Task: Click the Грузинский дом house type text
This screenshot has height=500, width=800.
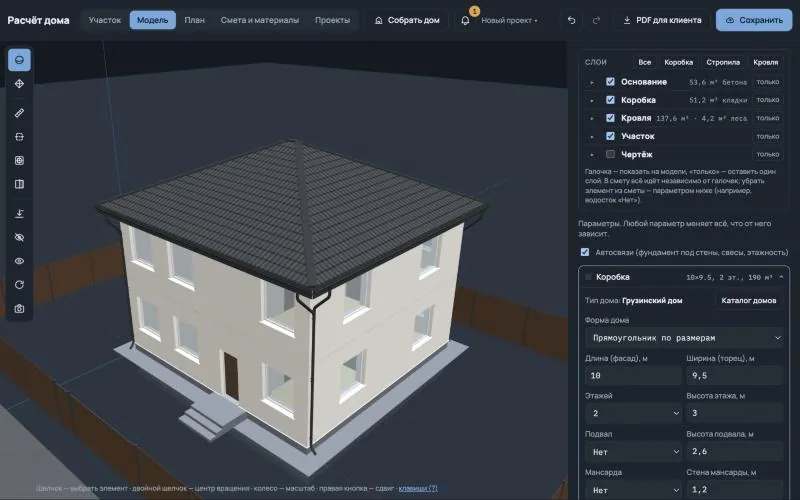Action: (652, 301)
